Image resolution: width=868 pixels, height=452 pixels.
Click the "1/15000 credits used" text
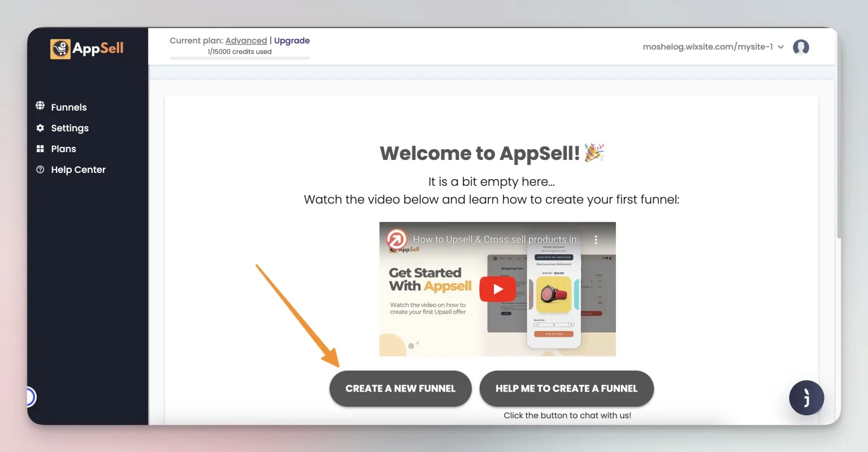[x=240, y=51]
